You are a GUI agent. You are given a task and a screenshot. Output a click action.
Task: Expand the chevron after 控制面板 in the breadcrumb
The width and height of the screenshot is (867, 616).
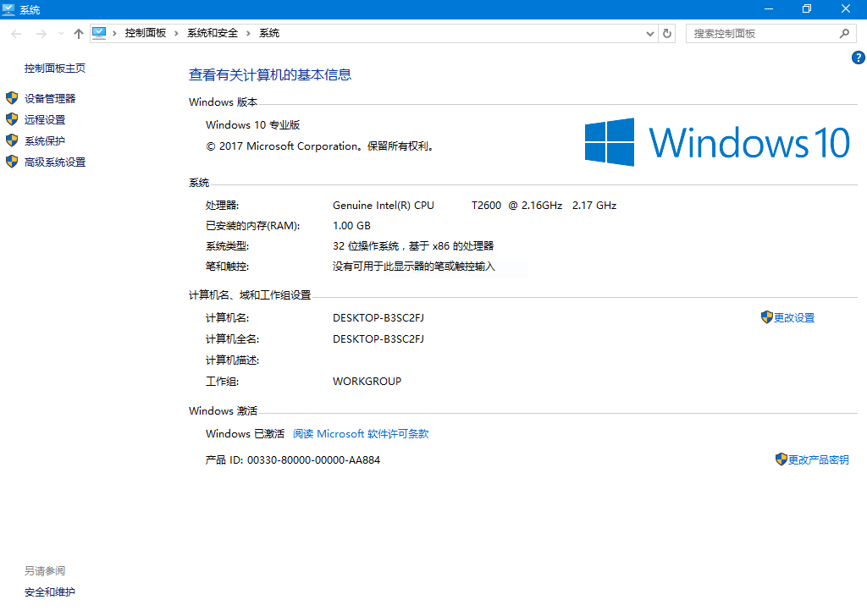coord(176,33)
